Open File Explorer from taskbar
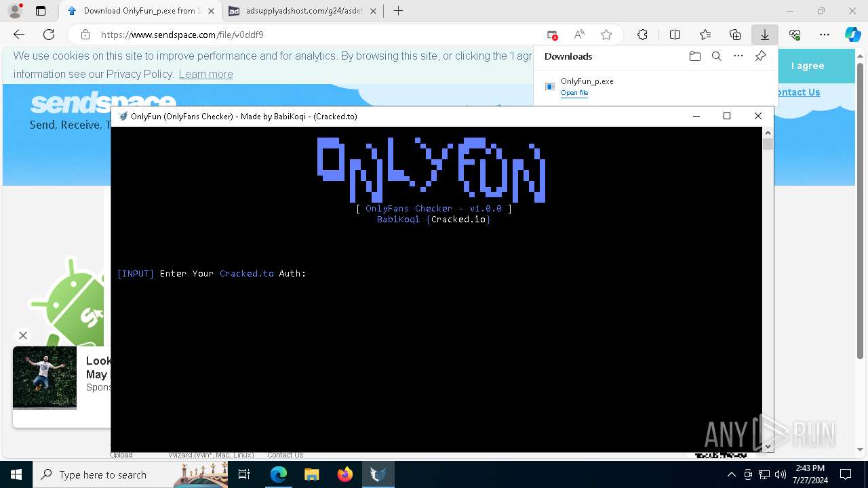The height and width of the screenshot is (488, 868). point(311,474)
